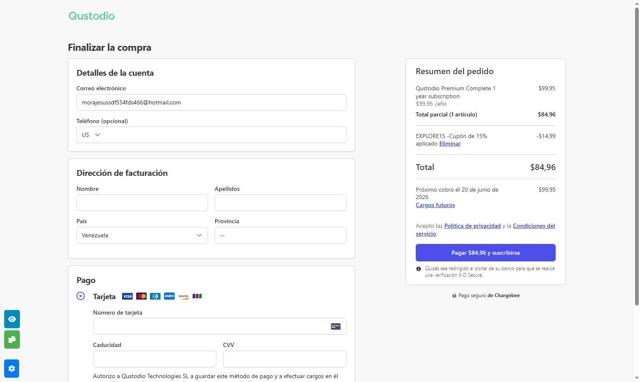Click the Eliminar coupon link
Viewport: 640px width, 382px height.
[450, 144]
